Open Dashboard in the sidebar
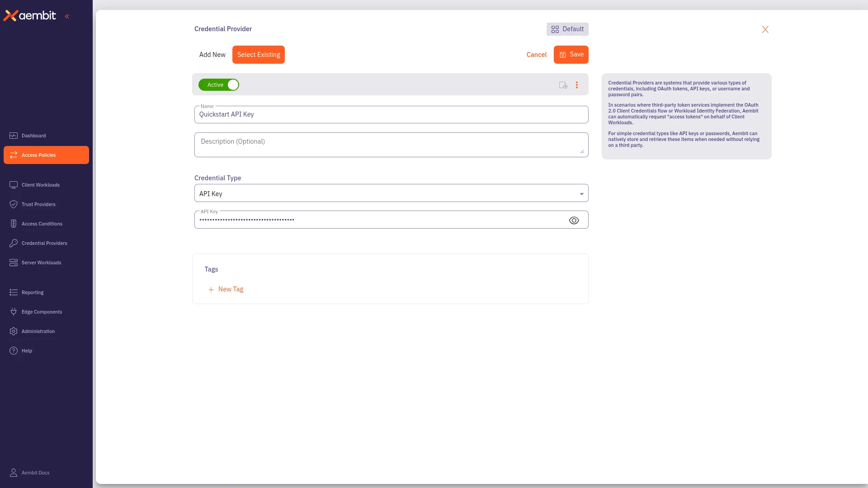This screenshot has width=868, height=488. (x=46, y=136)
